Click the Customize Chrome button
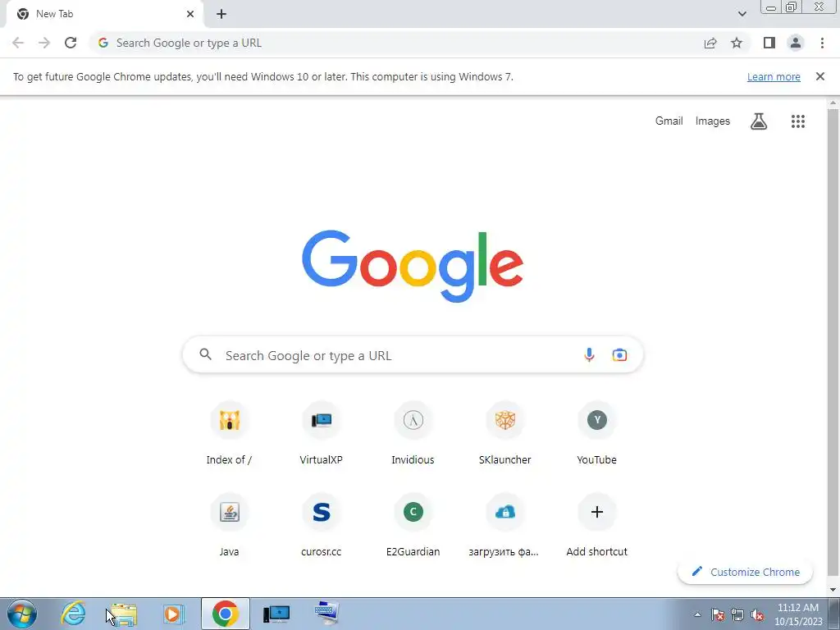The width and height of the screenshot is (840, 630). pyautogui.click(x=745, y=572)
